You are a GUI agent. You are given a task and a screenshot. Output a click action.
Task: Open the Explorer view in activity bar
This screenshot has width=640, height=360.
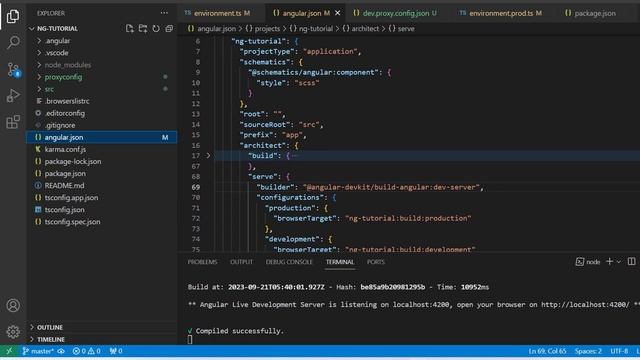(13, 16)
